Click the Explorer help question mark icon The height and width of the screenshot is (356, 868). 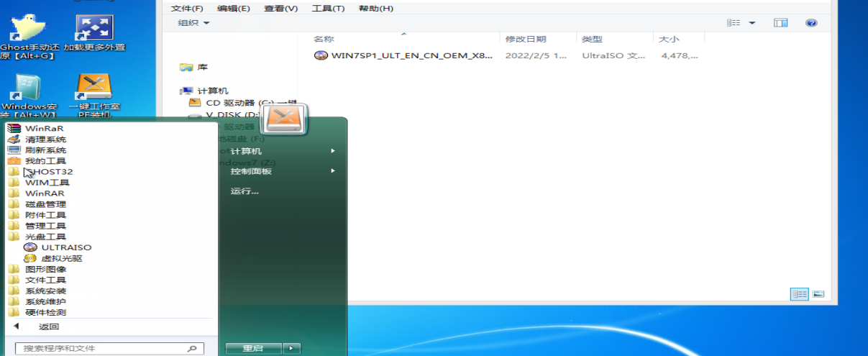click(811, 23)
